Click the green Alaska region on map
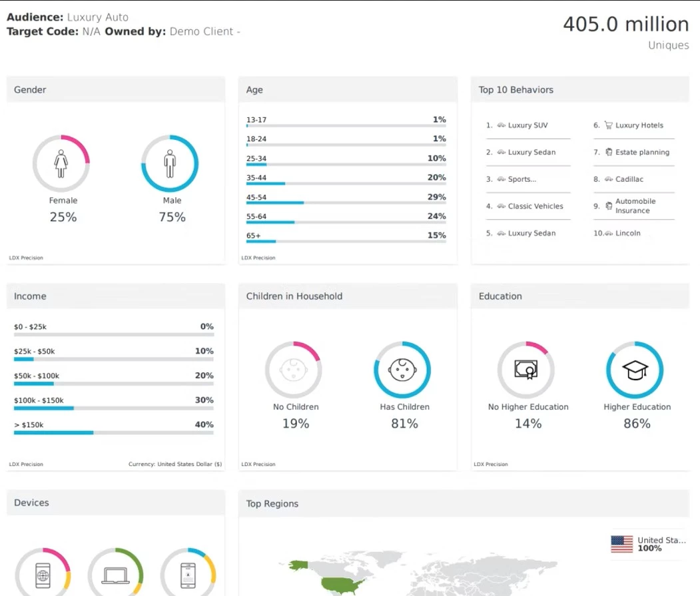 (x=298, y=565)
